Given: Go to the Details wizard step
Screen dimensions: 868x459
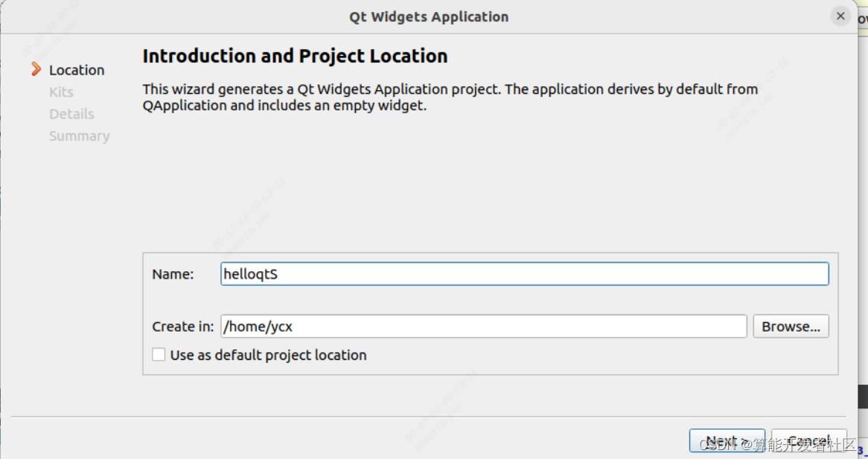Looking at the screenshot, I should pyautogui.click(x=71, y=114).
